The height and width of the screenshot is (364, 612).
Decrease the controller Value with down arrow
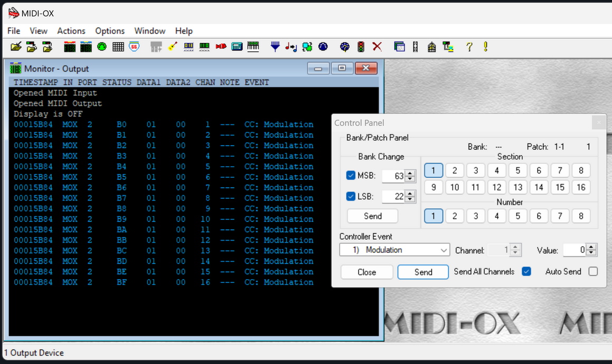tap(591, 253)
